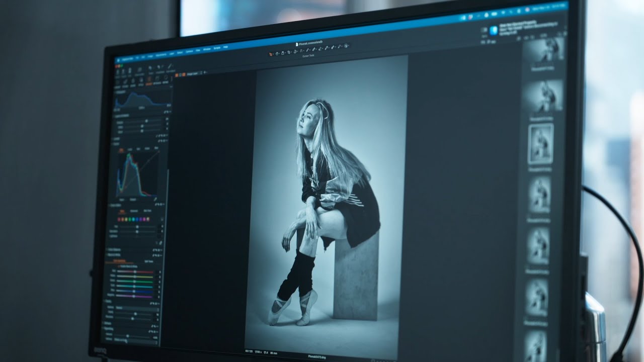Adjust the green Black & White slider

[x=135, y=281]
